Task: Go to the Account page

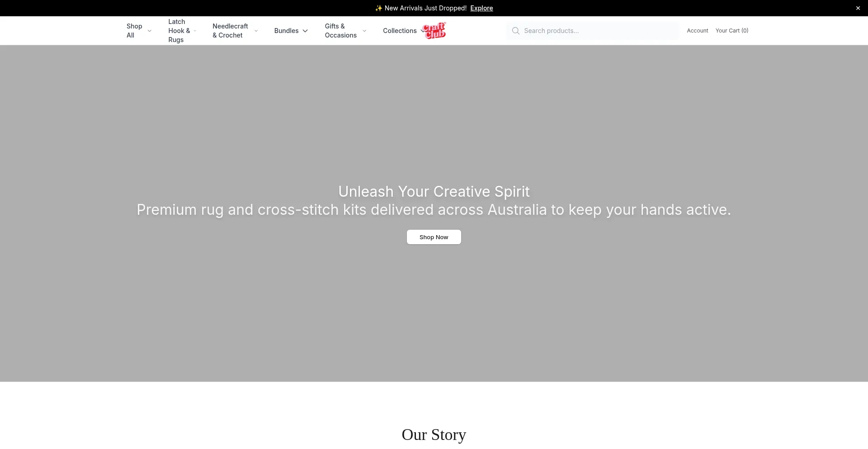Action: point(698,31)
